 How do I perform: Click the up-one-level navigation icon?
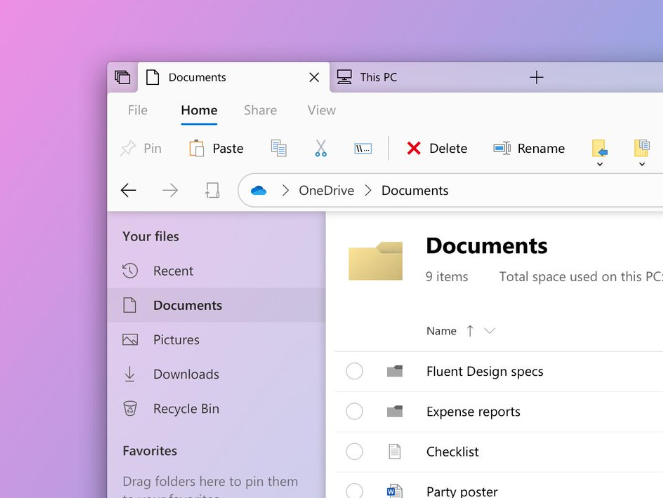click(212, 191)
